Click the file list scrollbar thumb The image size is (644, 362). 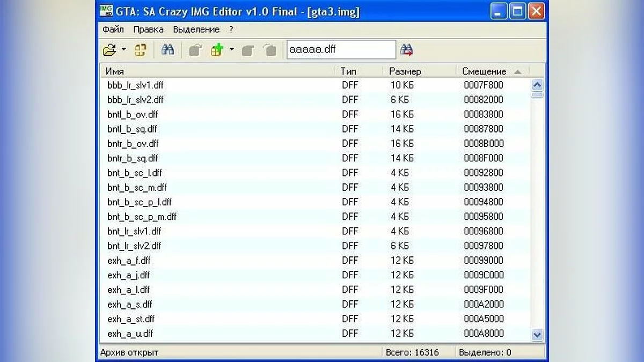[537, 95]
